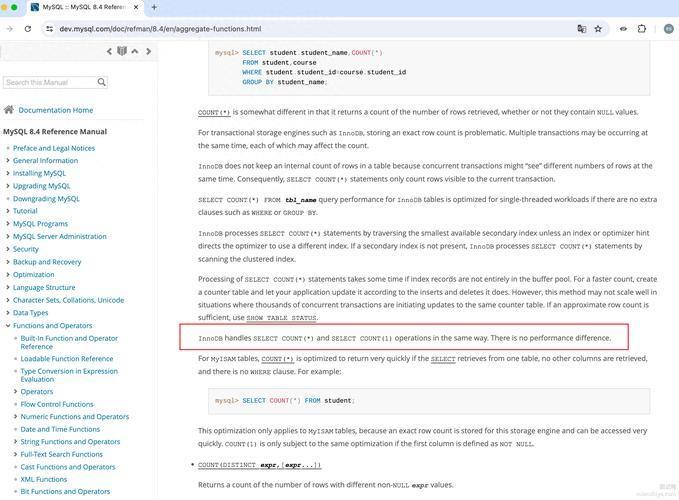
Task: Click the manual search magnifier icon
Action: (102, 82)
